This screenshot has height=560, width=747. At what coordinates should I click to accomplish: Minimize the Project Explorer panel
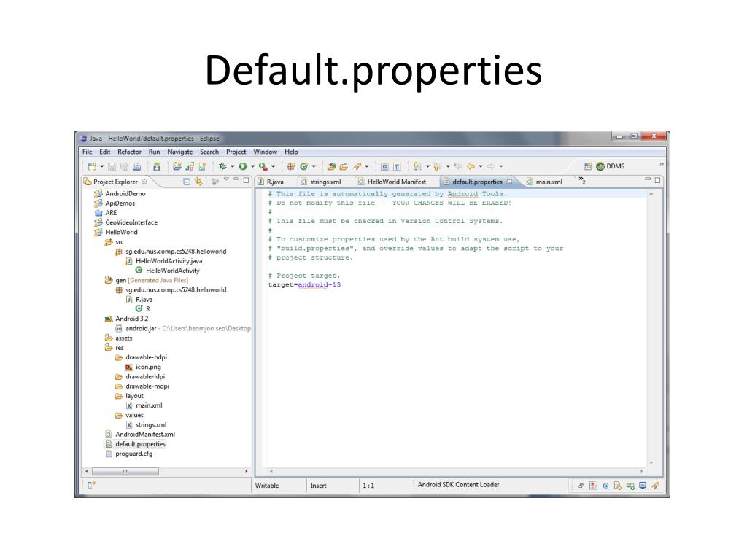point(236,180)
